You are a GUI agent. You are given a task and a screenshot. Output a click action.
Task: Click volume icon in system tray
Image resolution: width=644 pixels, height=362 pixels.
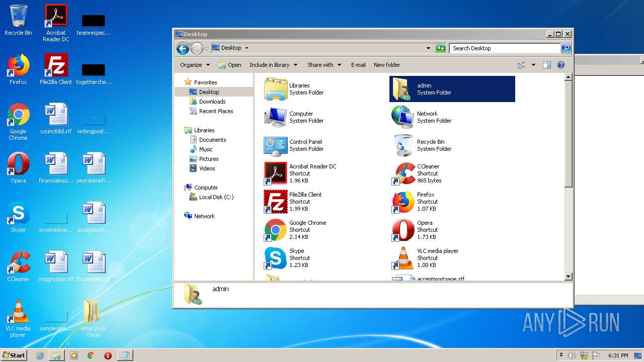(572, 355)
